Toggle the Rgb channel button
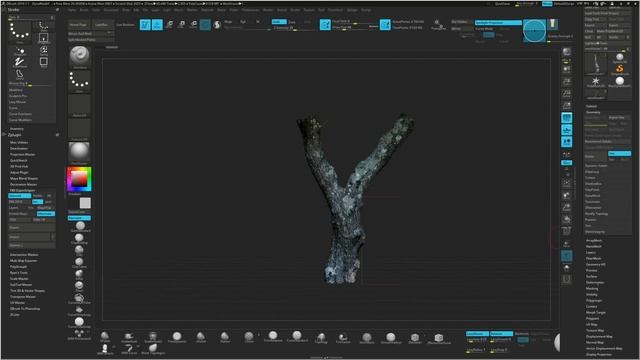 [x=243, y=22]
